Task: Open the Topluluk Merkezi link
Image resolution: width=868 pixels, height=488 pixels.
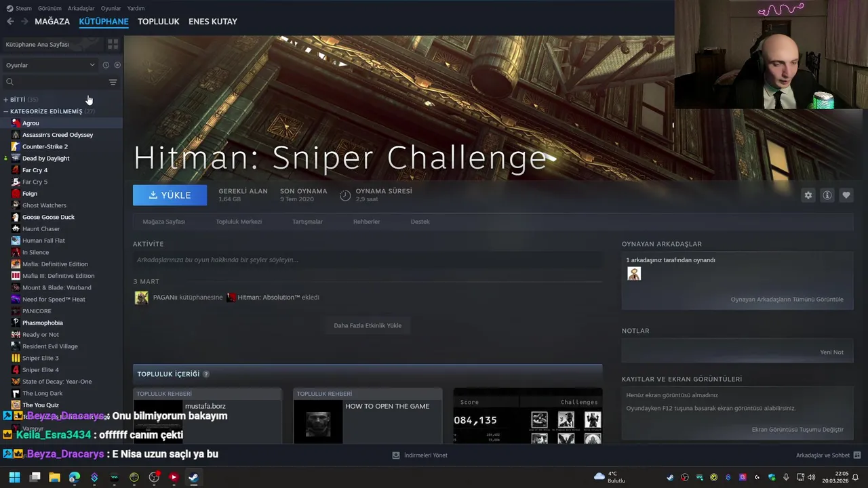Action: 239,222
